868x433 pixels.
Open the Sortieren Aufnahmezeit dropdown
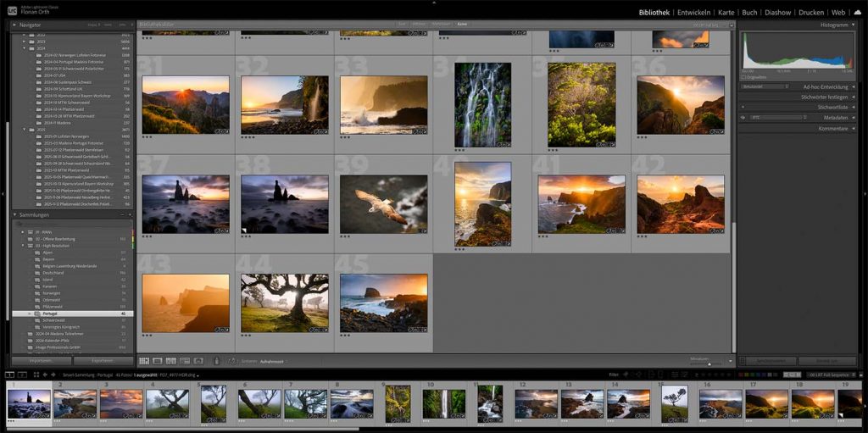272,362
